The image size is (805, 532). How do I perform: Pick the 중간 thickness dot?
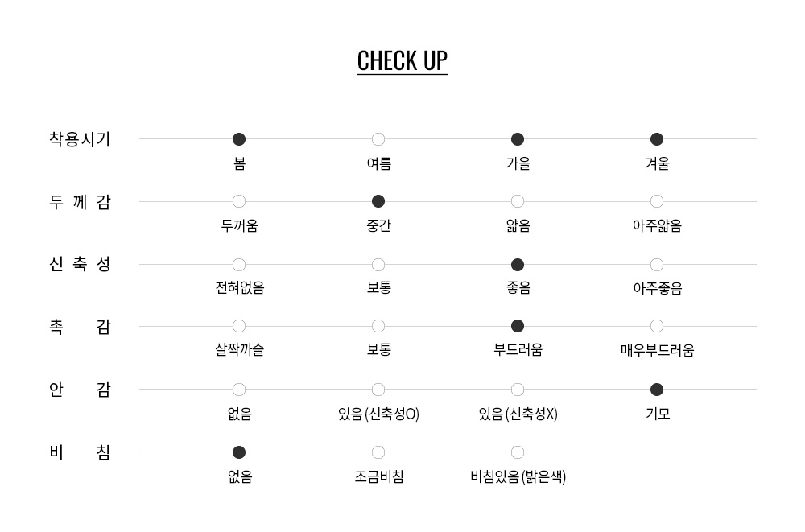coord(378,201)
